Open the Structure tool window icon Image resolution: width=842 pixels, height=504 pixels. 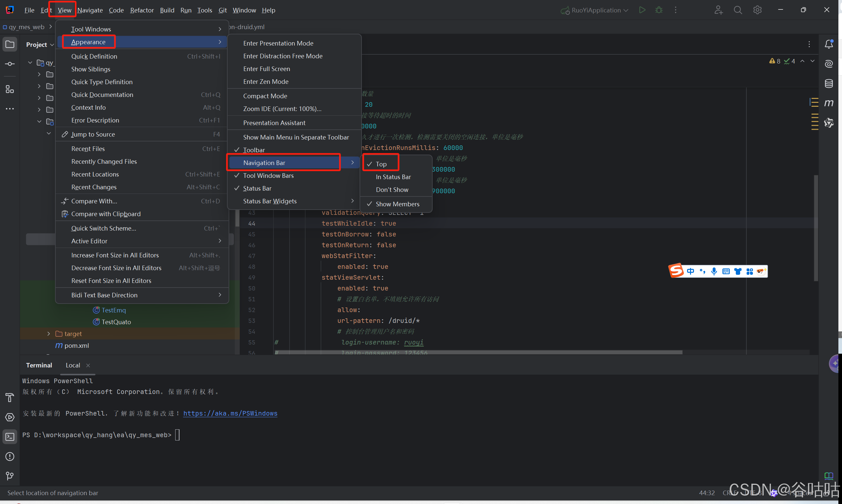[x=10, y=89]
